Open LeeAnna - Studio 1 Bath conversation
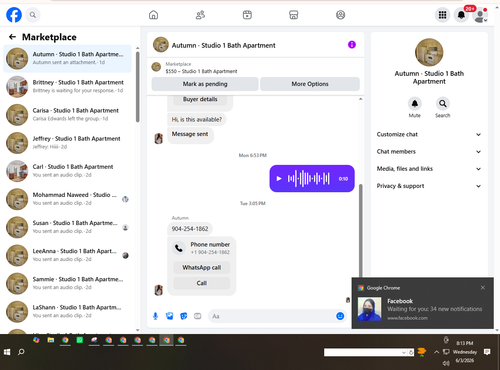The height and width of the screenshot is (370, 500). click(67, 255)
